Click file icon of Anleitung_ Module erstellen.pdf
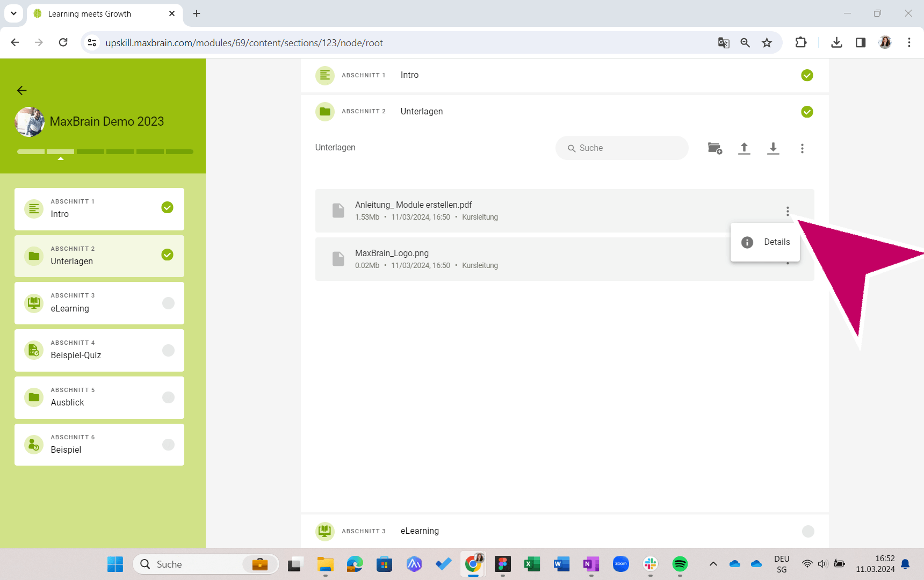The height and width of the screenshot is (580, 924). click(338, 211)
